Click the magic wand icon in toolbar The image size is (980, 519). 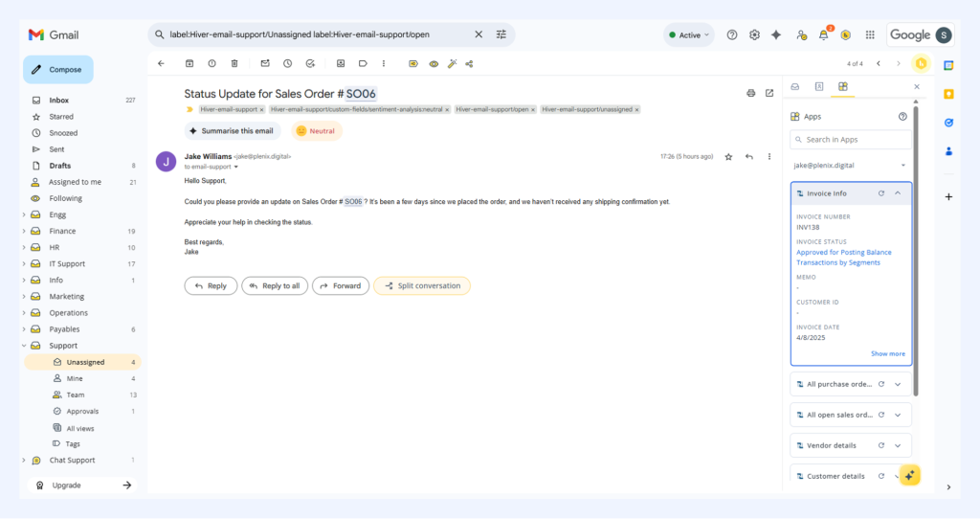(x=453, y=64)
